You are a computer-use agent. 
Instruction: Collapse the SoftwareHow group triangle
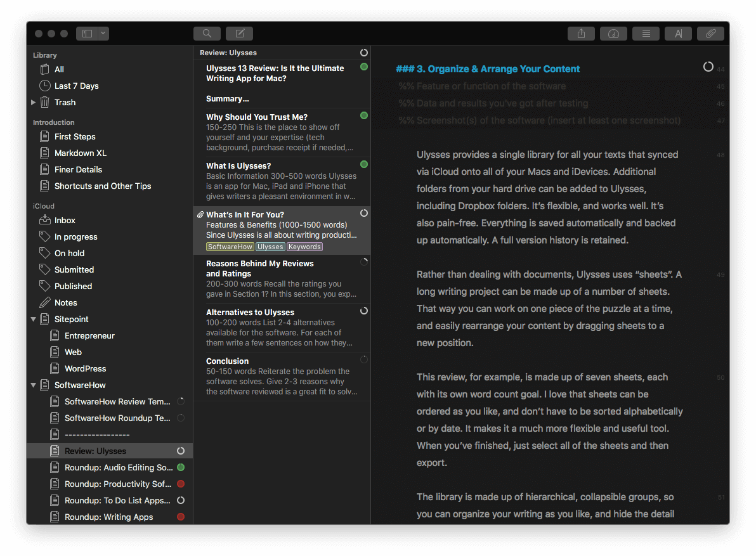33,385
